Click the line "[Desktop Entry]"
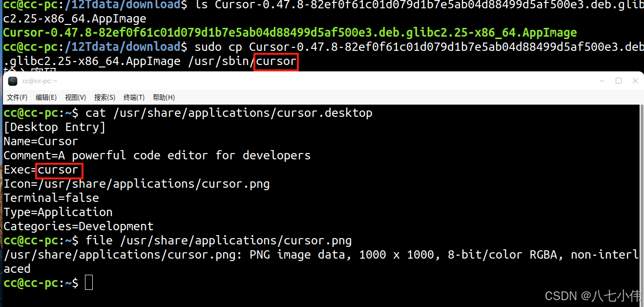This screenshot has width=644, height=307. pyautogui.click(x=55, y=127)
